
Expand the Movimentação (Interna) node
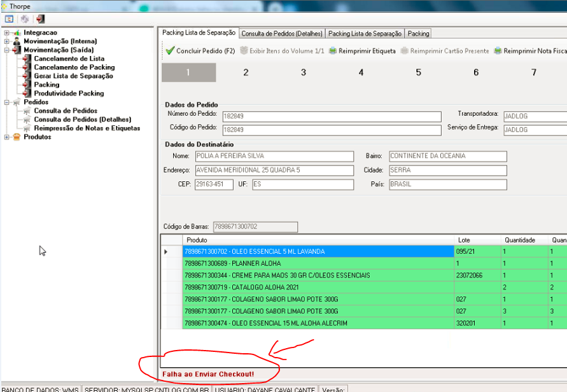pyautogui.click(x=6, y=41)
